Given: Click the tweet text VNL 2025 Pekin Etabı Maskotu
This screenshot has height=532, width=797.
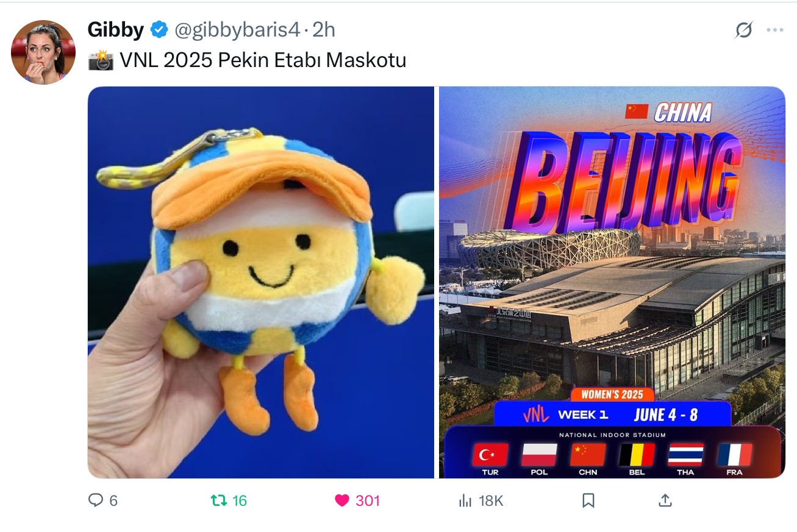Looking at the screenshot, I should click(263, 60).
